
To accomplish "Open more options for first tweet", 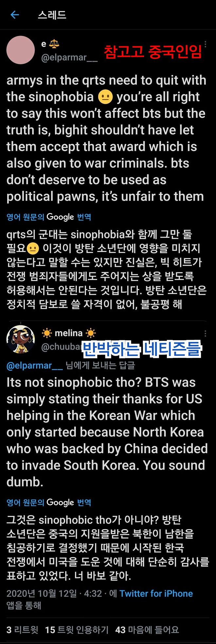I will [x=205, y=44].
